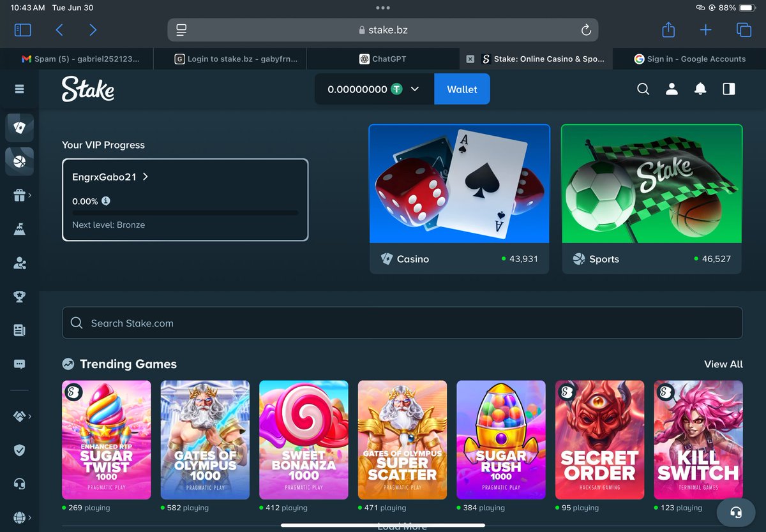
Task: Expand the balance currency dropdown
Action: (415, 89)
